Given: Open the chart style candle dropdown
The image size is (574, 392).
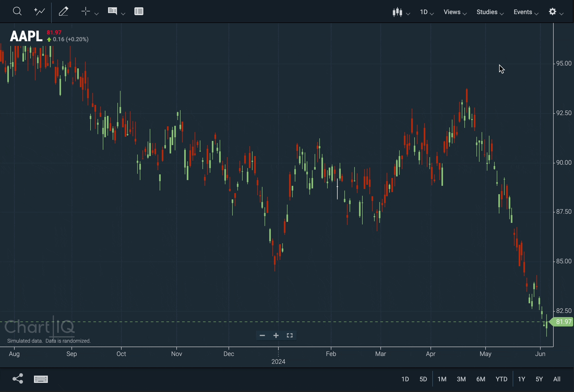Looking at the screenshot, I should (x=401, y=12).
